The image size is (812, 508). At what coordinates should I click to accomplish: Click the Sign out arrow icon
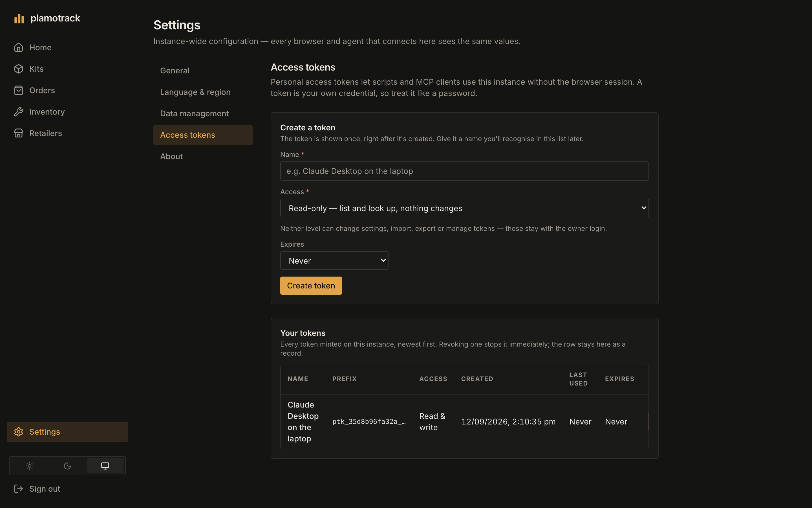pyautogui.click(x=18, y=489)
